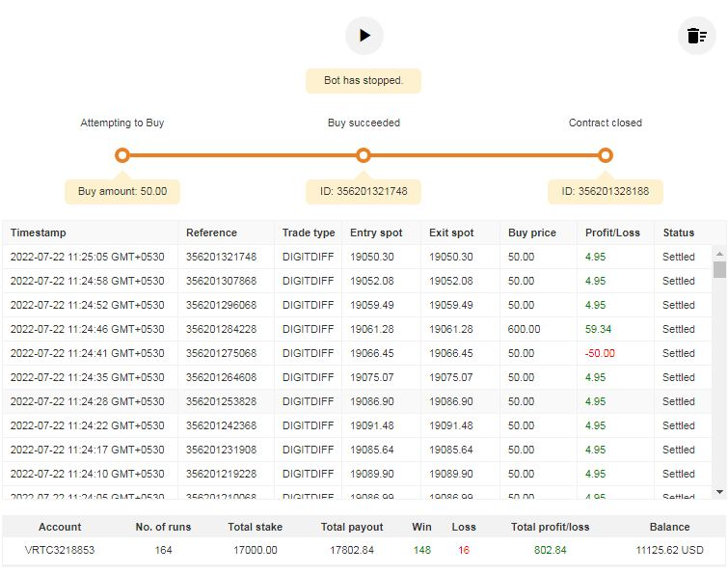
Task: Select timestamp 2022-07-22 11:24:10 GMT+0530
Action: 88,475
